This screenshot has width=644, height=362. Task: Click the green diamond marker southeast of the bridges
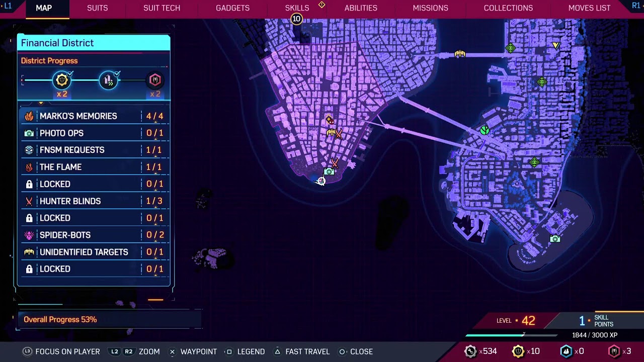(x=534, y=162)
